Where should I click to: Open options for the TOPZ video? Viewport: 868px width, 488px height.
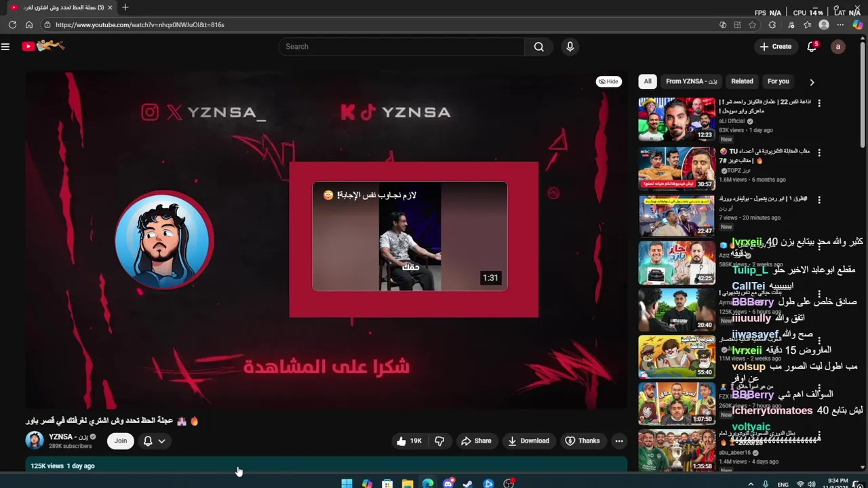pos(819,152)
